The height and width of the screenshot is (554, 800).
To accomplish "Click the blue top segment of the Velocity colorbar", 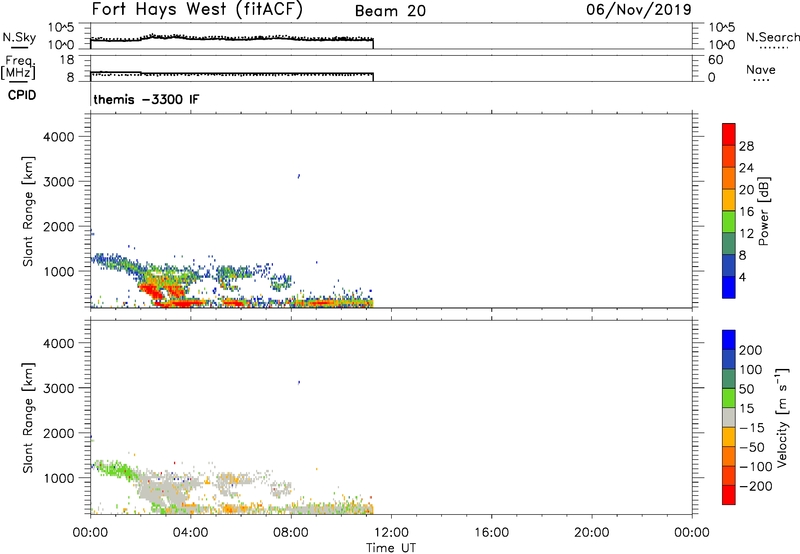I will coord(729,340).
